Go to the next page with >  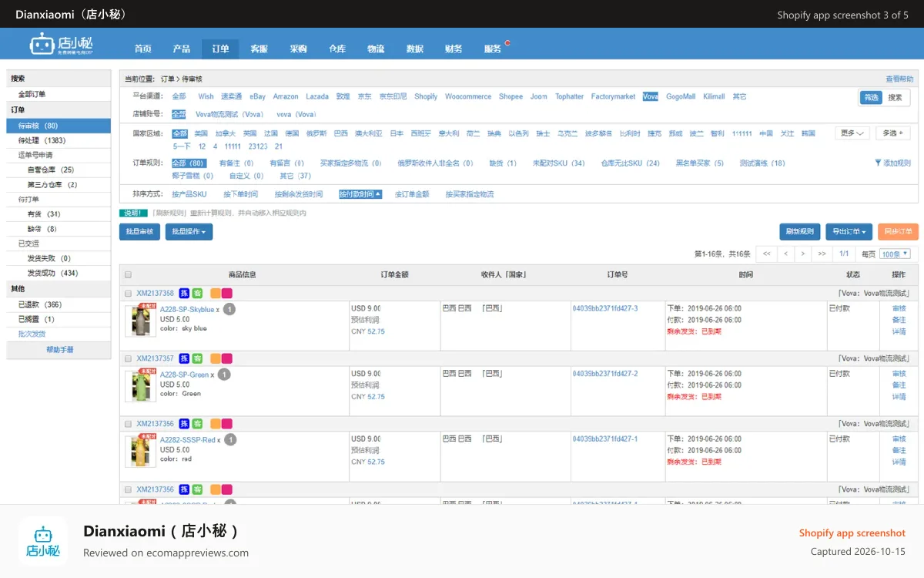coord(803,254)
